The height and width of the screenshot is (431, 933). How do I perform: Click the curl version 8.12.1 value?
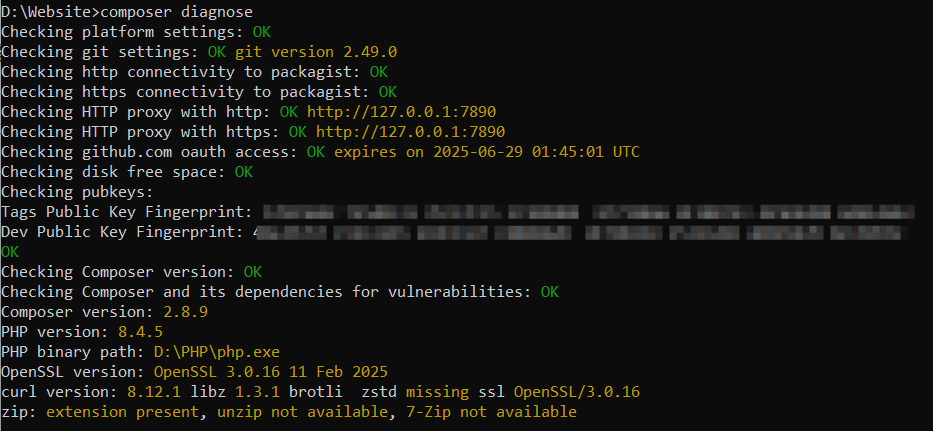click(154, 392)
